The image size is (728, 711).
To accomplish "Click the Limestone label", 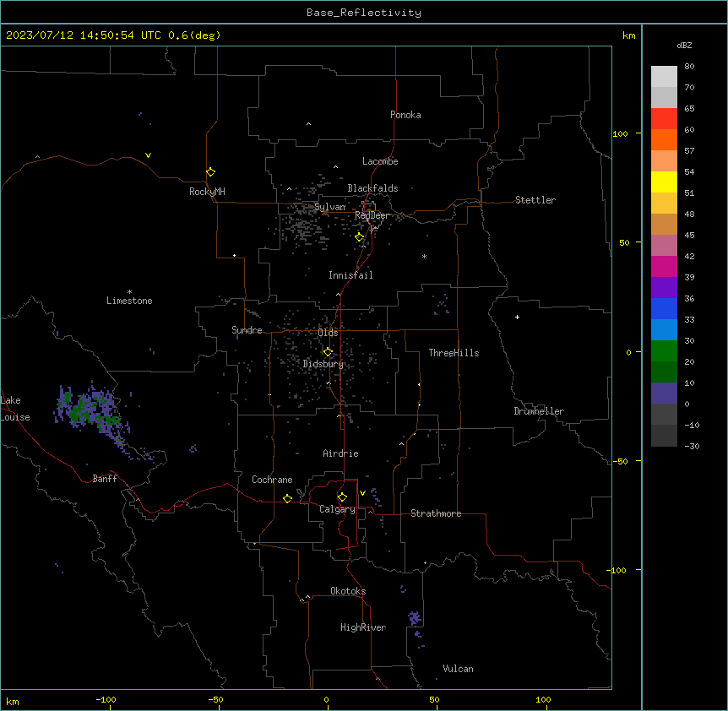I will click(129, 301).
